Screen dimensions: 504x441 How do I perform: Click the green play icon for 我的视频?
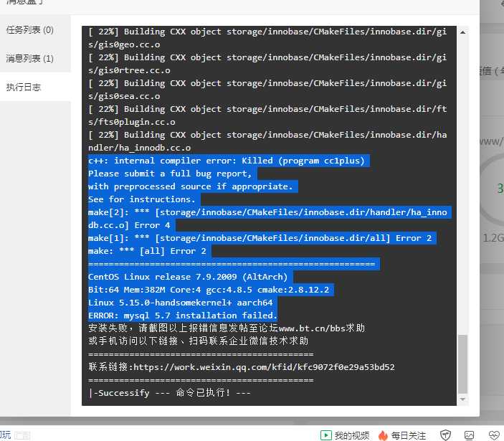click(x=326, y=435)
